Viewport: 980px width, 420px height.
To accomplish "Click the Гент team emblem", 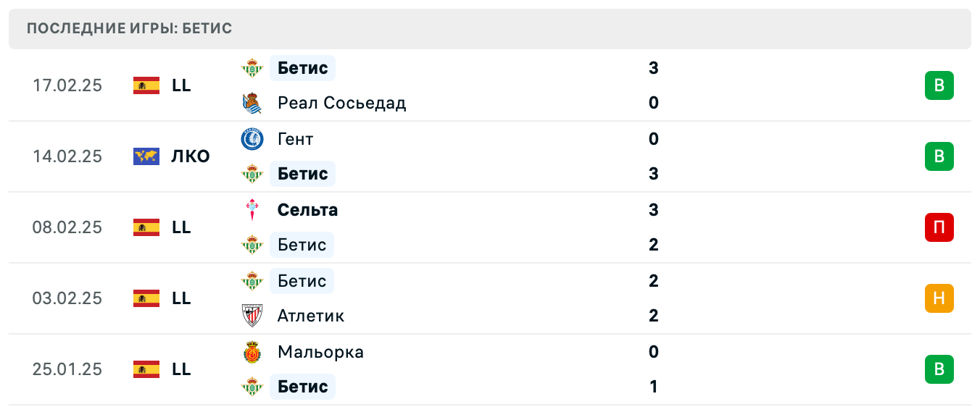I will click(x=252, y=139).
